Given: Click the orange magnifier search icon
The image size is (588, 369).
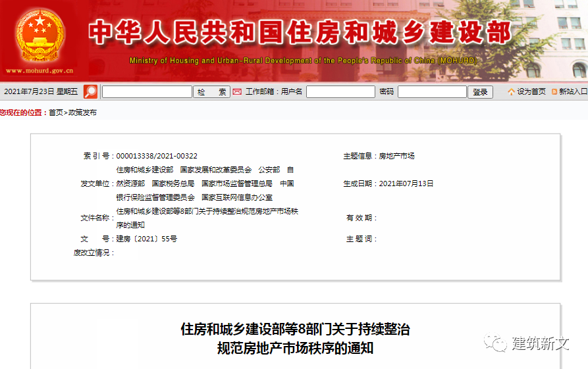Looking at the screenshot, I should [x=90, y=91].
